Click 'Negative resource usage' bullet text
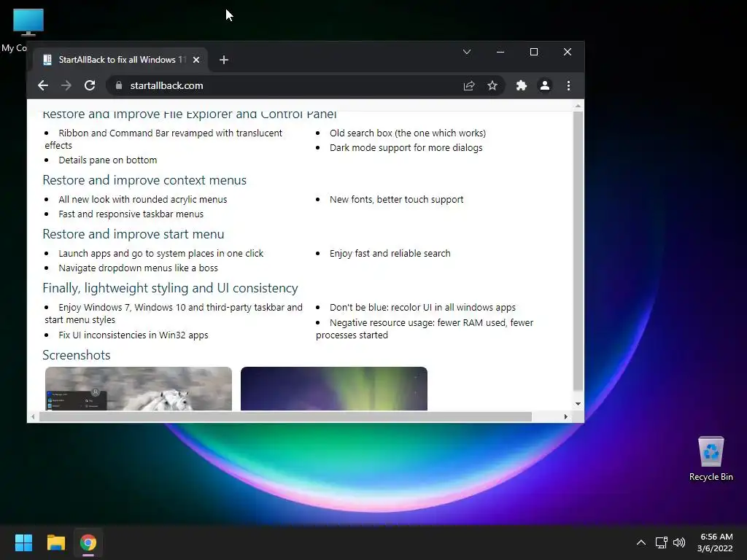The height and width of the screenshot is (560, 747). click(x=425, y=329)
